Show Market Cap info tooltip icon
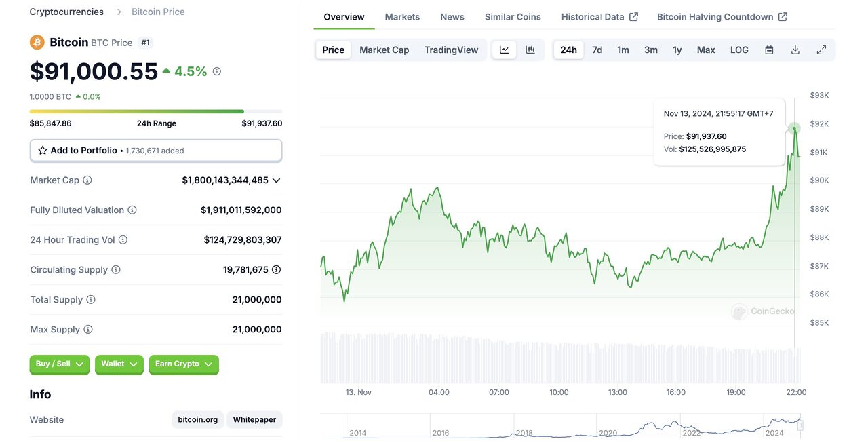 87,180
